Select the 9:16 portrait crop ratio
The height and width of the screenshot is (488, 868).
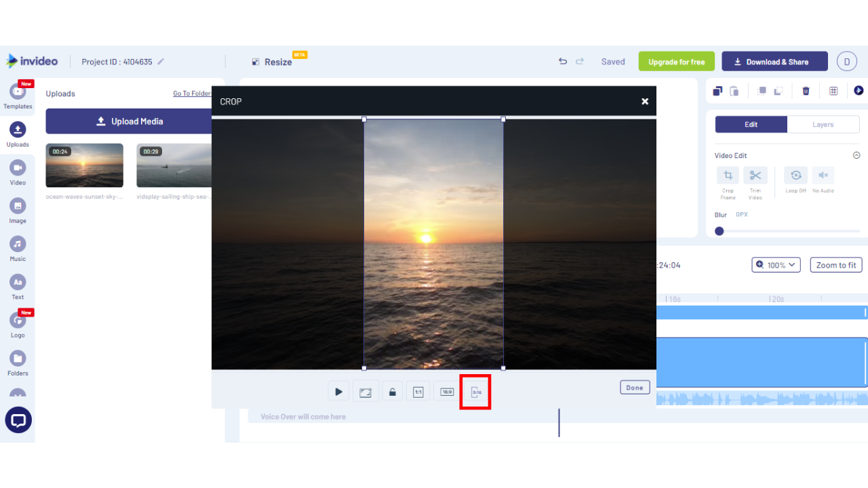(475, 391)
